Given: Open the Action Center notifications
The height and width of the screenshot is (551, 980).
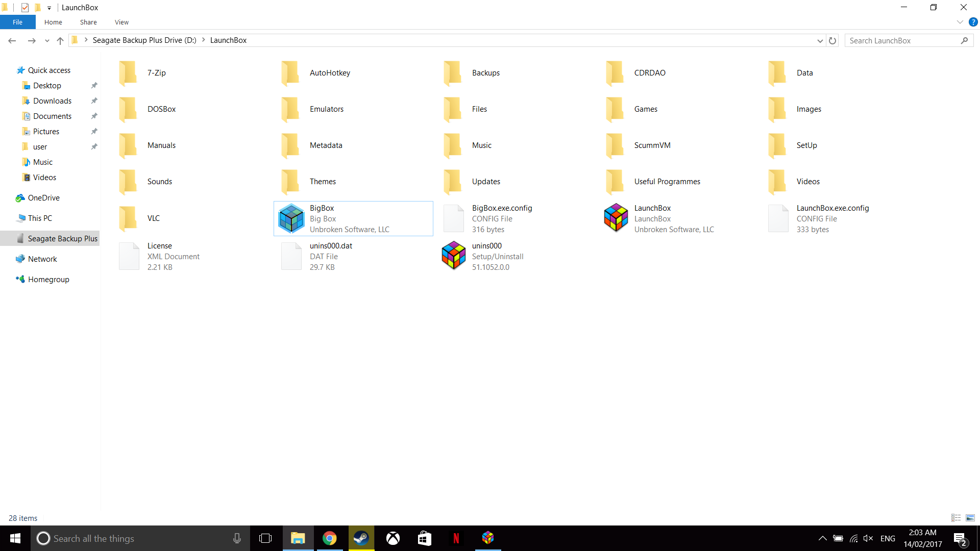Looking at the screenshot, I should tap(960, 539).
